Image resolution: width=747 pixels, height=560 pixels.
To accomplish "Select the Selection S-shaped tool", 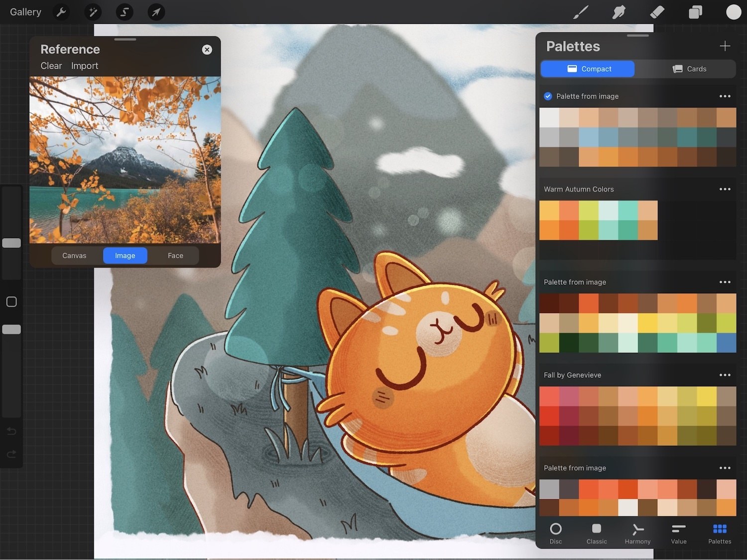I will click(x=124, y=12).
